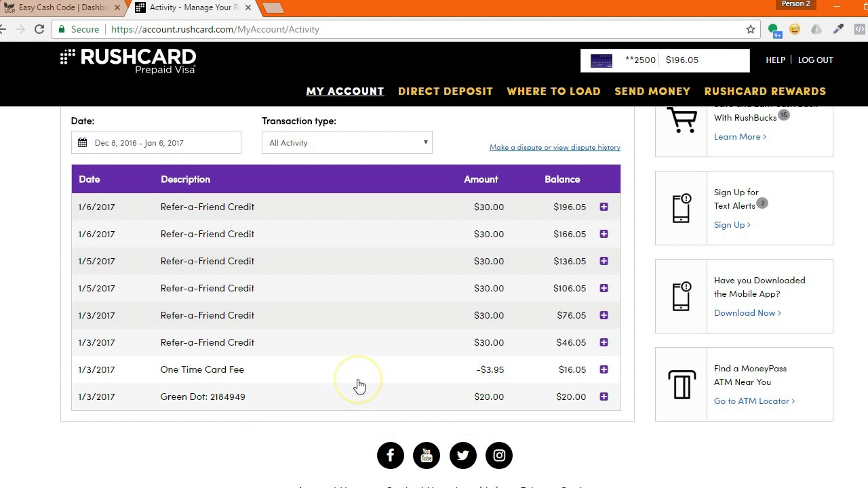Screen dimensions: 868x488
Task: Open Instagram social icon in footer
Action: tap(499, 455)
